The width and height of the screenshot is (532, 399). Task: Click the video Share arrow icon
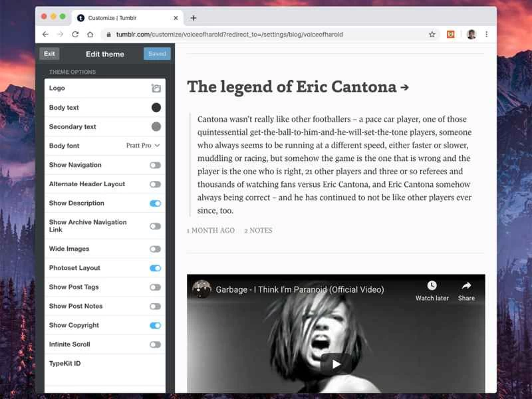click(x=466, y=286)
